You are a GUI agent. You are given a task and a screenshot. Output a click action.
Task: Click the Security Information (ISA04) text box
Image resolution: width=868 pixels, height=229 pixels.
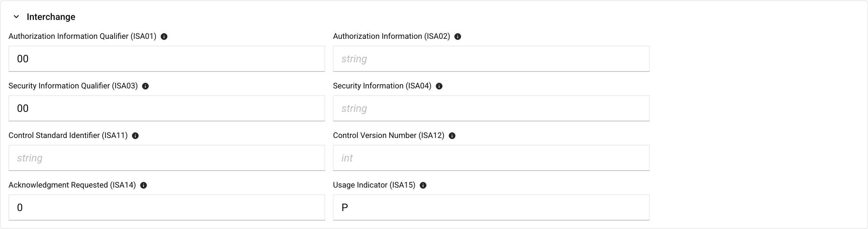pyautogui.click(x=491, y=108)
